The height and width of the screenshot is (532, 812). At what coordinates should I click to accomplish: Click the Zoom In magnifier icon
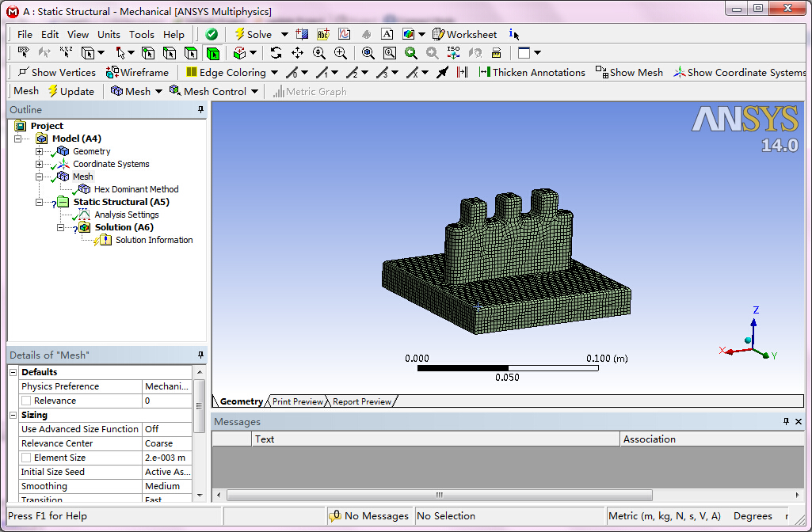[339, 53]
